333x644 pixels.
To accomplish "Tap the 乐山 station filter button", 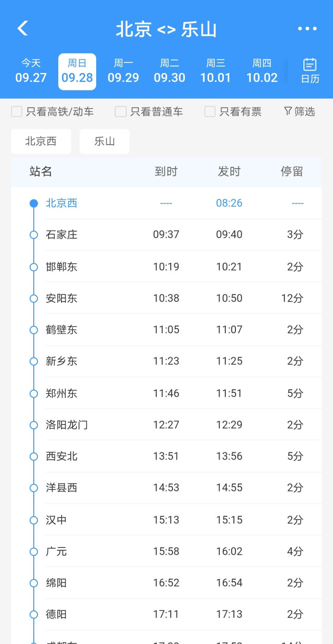I will (x=105, y=141).
